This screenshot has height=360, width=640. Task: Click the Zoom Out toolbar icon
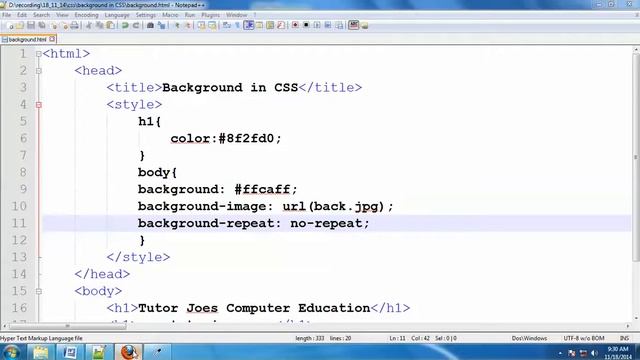(x=188, y=25)
